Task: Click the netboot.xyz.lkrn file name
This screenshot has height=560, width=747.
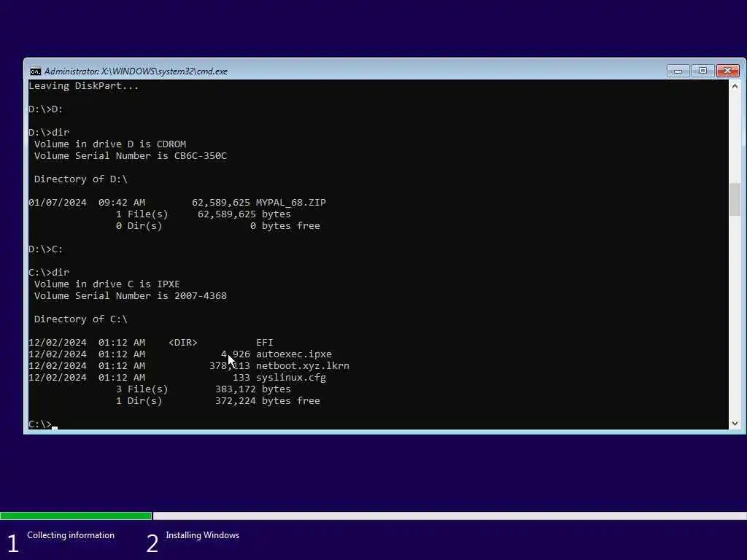Action: click(303, 366)
